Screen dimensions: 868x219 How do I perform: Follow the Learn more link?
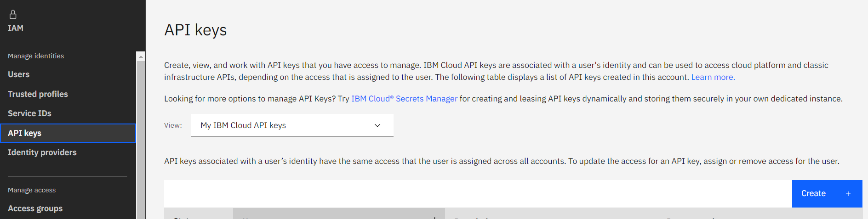tap(713, 77)
